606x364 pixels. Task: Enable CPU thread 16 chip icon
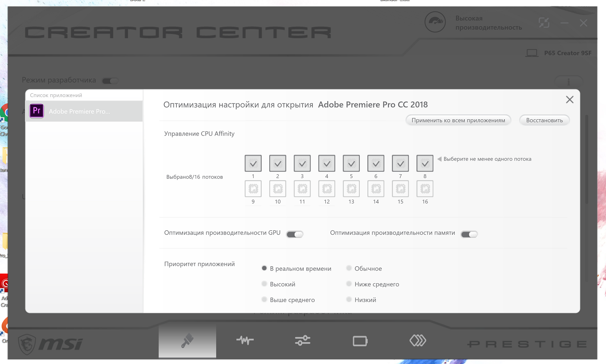coord(425,189)
